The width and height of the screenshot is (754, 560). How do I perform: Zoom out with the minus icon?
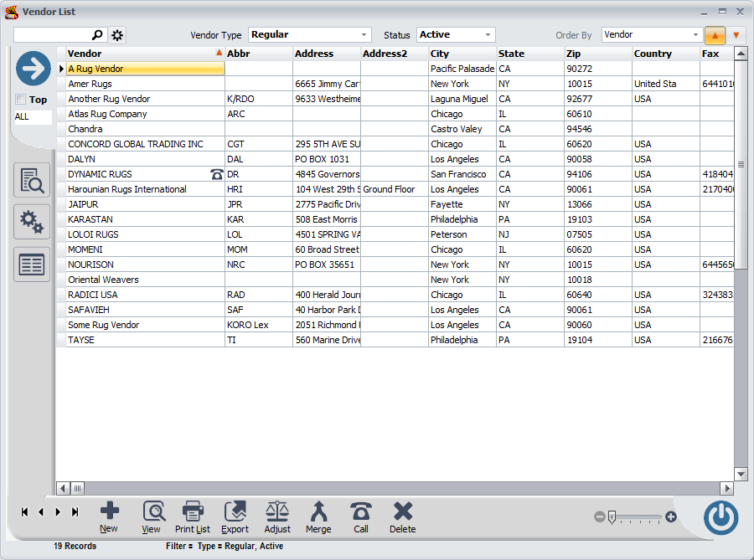click(x=599, y=516)
